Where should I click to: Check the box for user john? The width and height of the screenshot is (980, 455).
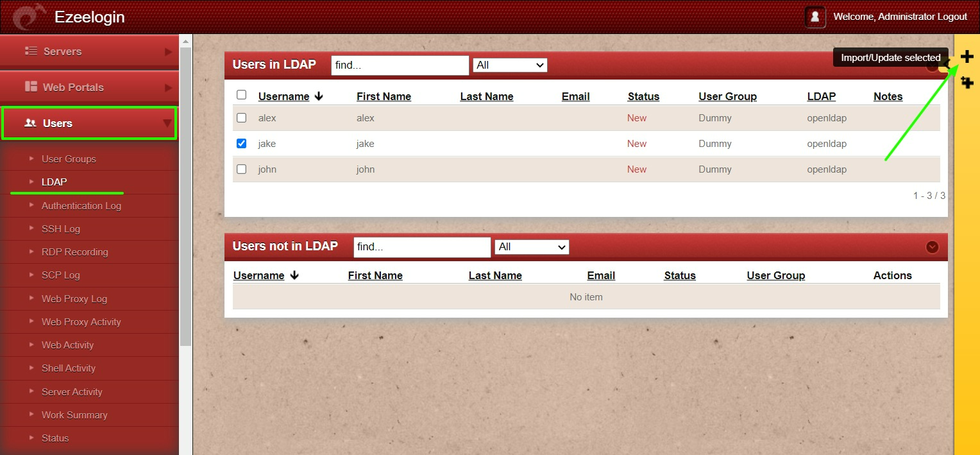point(241,169)
